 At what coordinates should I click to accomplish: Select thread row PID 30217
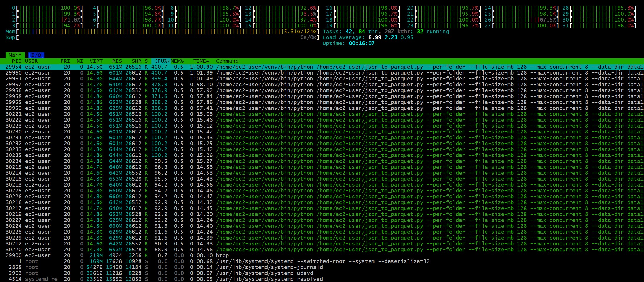[x=322, y=208]
